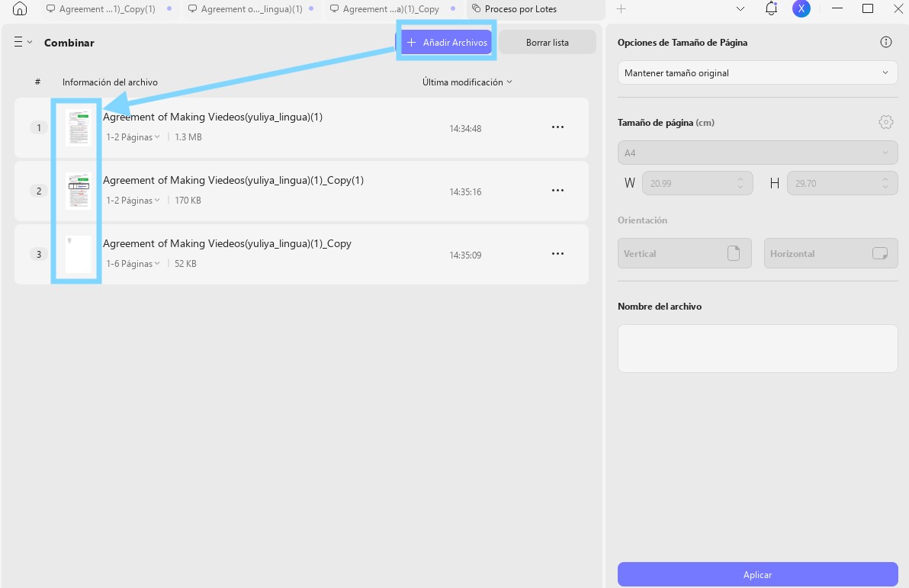Open the Mantener tamaño original dropdown
909x588 pixels.
757,73
